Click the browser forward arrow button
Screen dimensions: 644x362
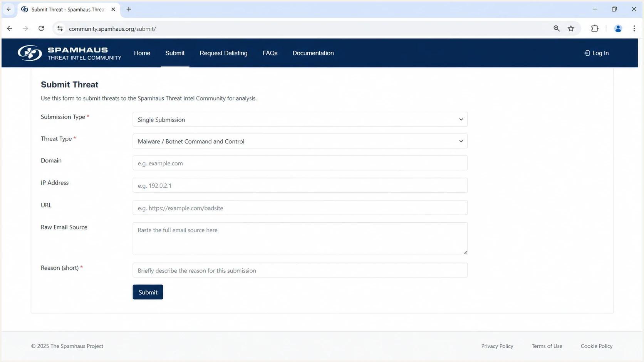[x=25, y=28]
